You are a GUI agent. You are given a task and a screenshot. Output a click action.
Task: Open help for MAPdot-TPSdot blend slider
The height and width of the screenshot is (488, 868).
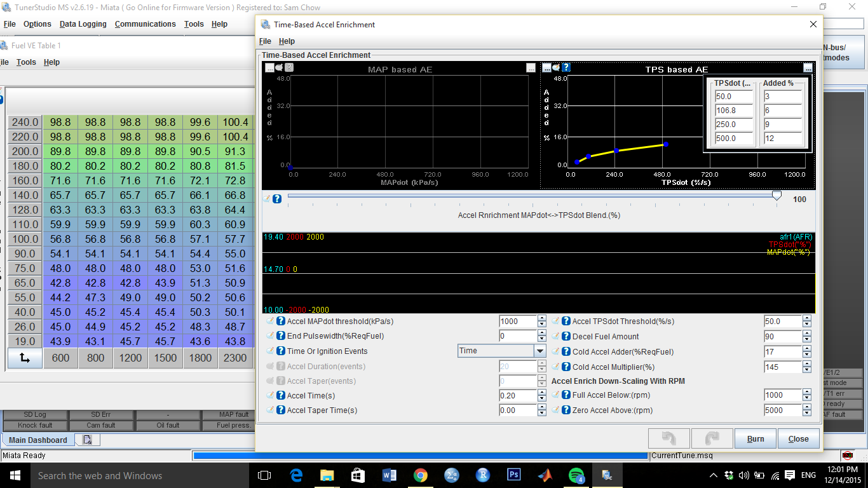coord(277,199)
